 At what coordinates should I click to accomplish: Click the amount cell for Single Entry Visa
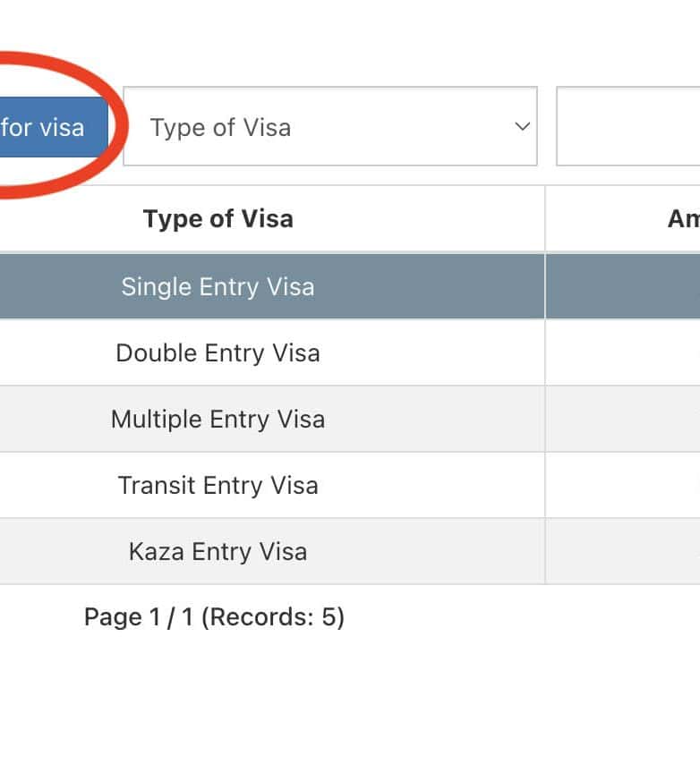[623, 286]
